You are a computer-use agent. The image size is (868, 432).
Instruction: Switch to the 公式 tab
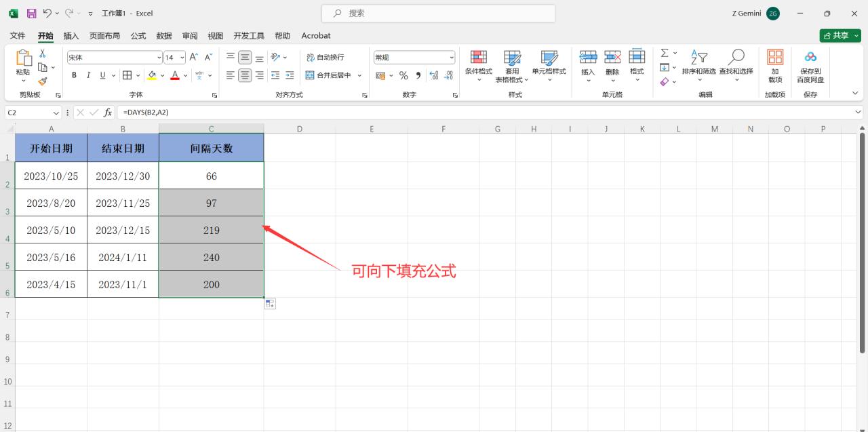pyautogui.click(x=138, y=35)
